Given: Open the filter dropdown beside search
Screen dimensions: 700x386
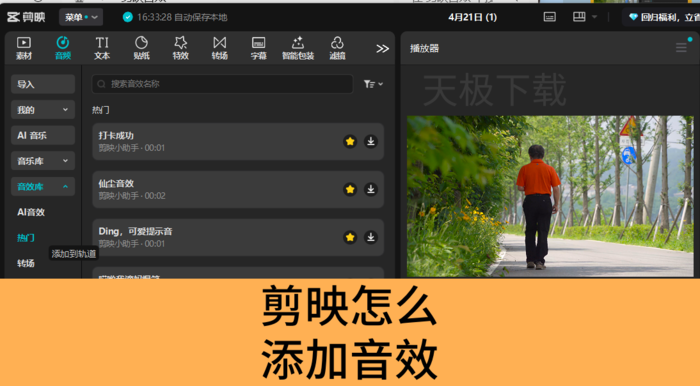Looking at the screenshot, I should click(373, 84).
